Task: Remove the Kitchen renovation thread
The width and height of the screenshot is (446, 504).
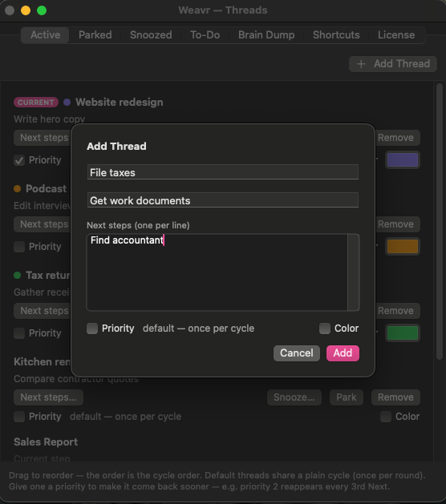Action: 395,397
